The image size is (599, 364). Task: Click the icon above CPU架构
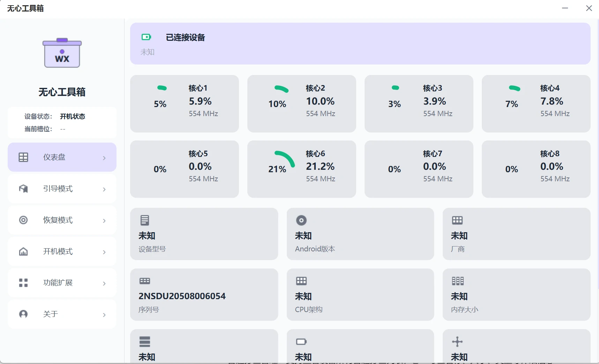[x=301, y=281]
